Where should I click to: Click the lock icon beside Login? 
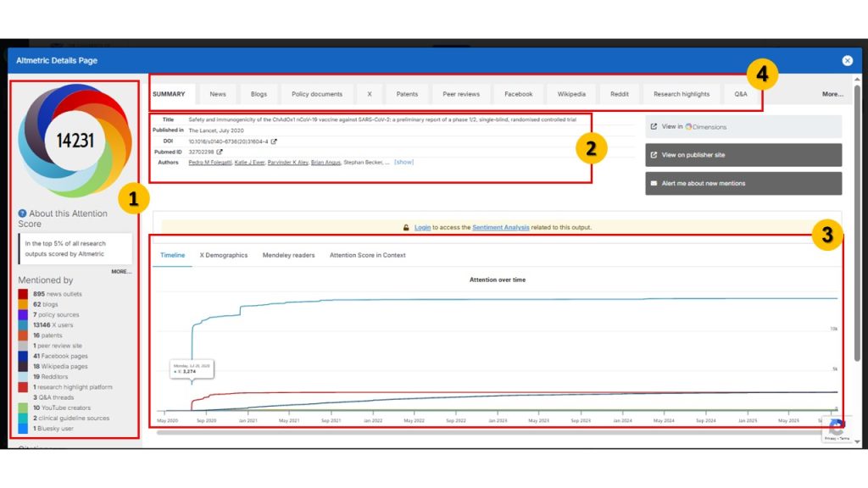click(406, 227)
